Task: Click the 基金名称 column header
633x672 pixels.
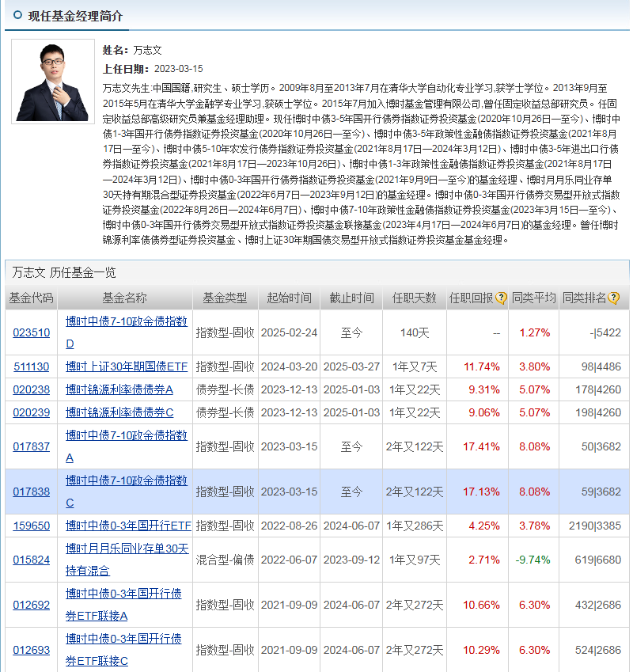Action: click(x=125, y=298)
